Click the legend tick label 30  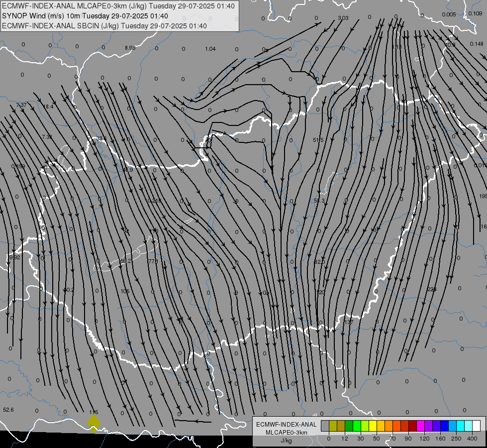tap(360, 439)
